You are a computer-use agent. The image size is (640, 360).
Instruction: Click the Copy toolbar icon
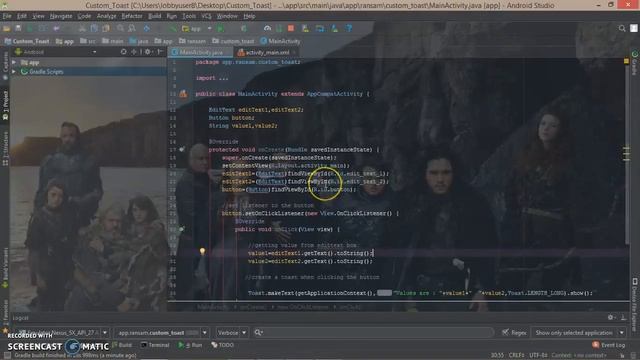[x=94, y=29]
